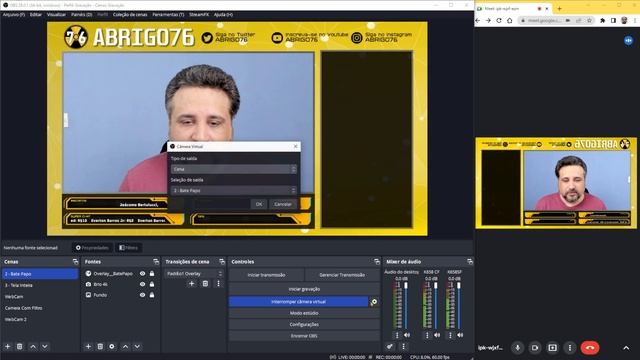Screen dimensions: 640x360
Task: Unlock the Overlay_BatePapo source
Action: coord(152,273)
